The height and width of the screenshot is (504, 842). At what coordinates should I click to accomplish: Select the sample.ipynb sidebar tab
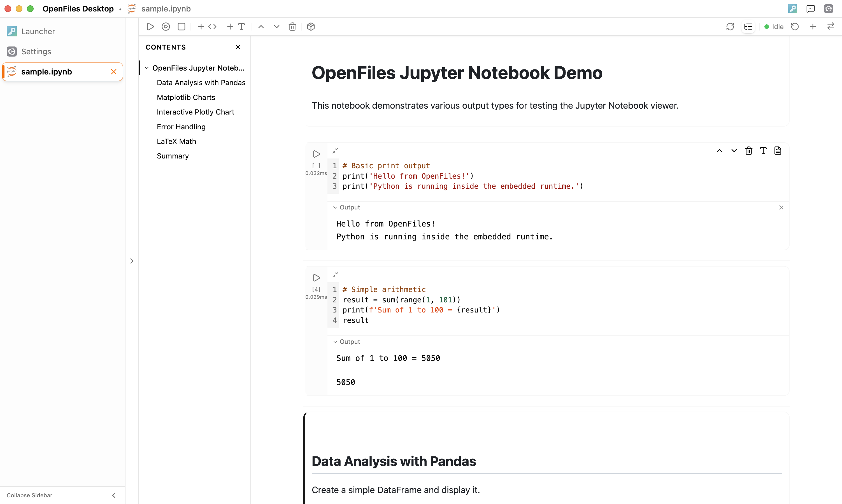62,72
